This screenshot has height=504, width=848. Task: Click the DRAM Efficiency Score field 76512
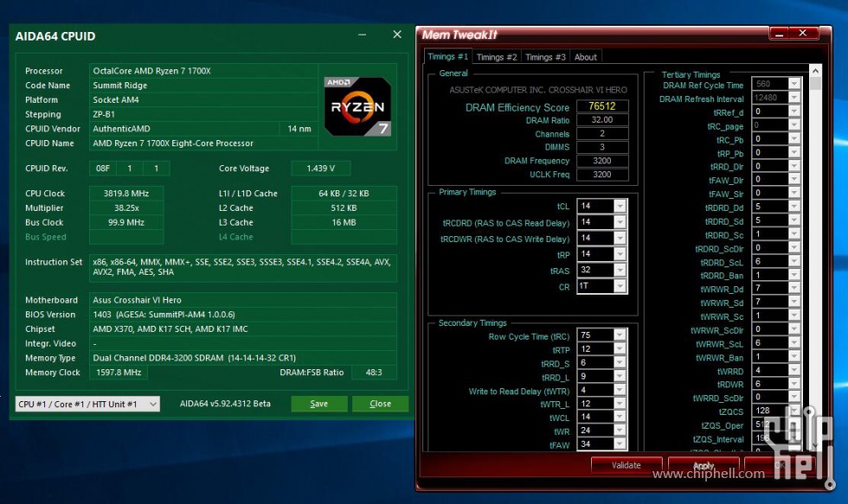pyautogui.click(x=602, y=106)
